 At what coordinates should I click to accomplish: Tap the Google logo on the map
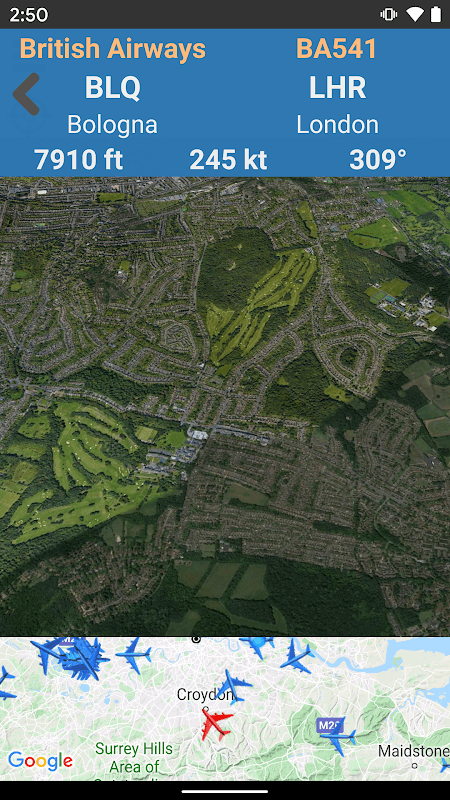pos(40,760)
